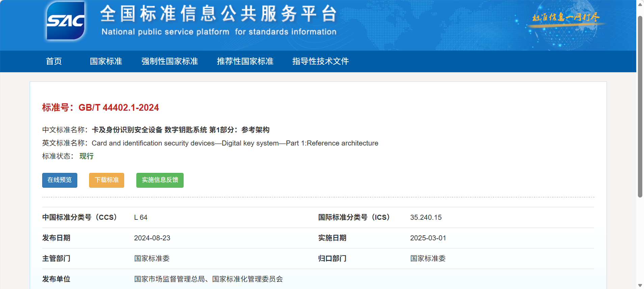Click the 实施日期 label
Viewport: 644px width, 289px height.
332,238
